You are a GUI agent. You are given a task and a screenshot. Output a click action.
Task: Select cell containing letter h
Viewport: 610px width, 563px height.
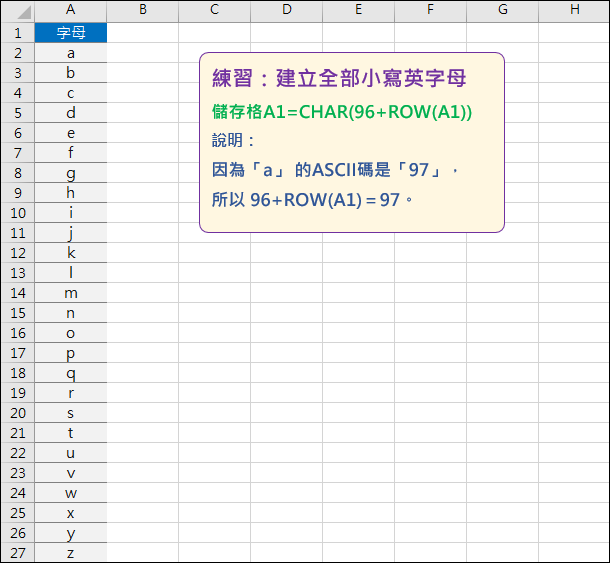click(x=70, y=193)
